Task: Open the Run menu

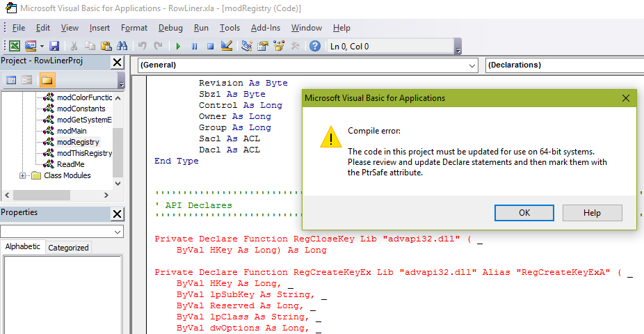Action: click(x=201, y=28)
